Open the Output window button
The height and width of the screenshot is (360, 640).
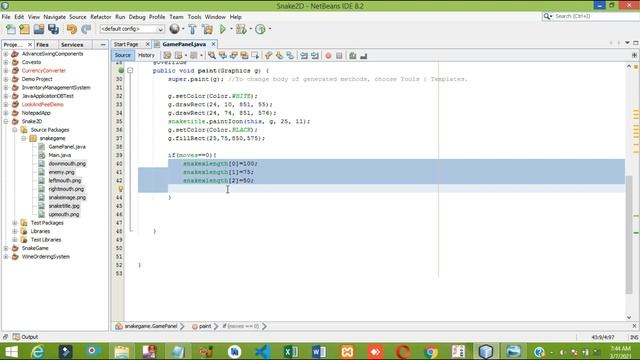click(25, 337)
